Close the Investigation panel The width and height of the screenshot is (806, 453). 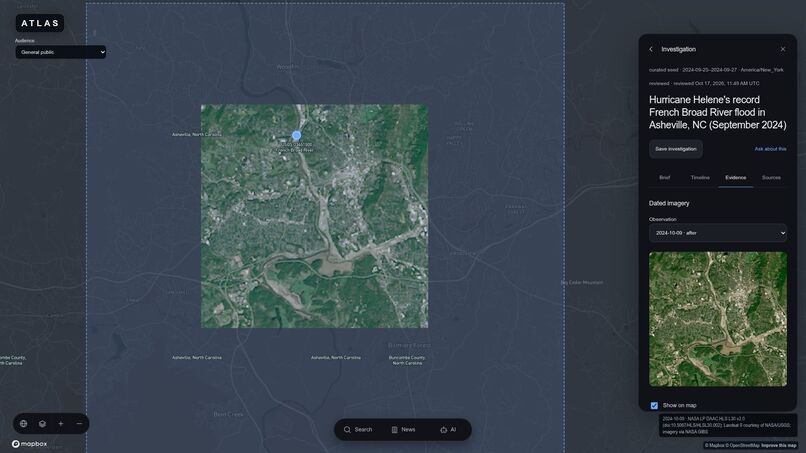(x=783, y=49)
